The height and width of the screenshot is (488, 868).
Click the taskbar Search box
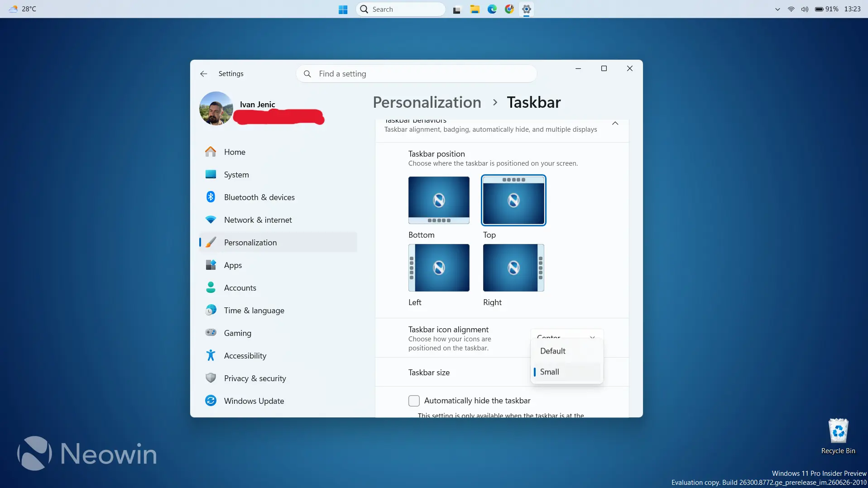coord(401,9)
